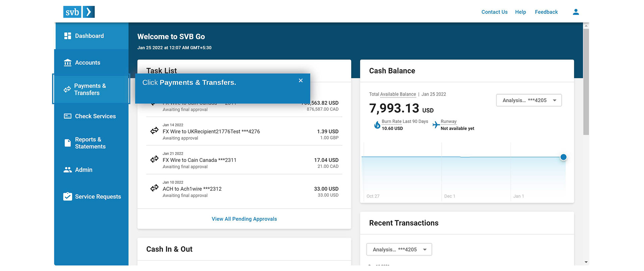Expand Cash Balance account dropdown Analysis ***4205
The width and height of the screenshot is (644, 271).
529,100
